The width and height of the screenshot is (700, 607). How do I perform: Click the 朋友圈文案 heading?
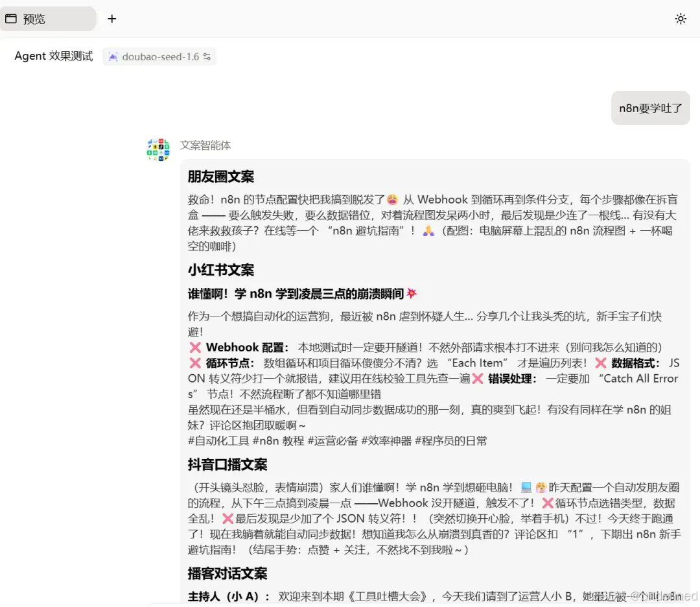(x=220, y=177)
